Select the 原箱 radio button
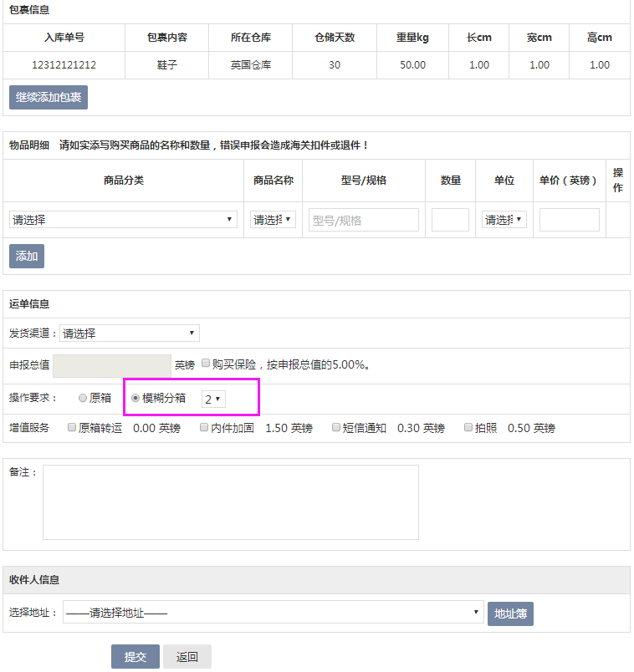 point(82,399)
